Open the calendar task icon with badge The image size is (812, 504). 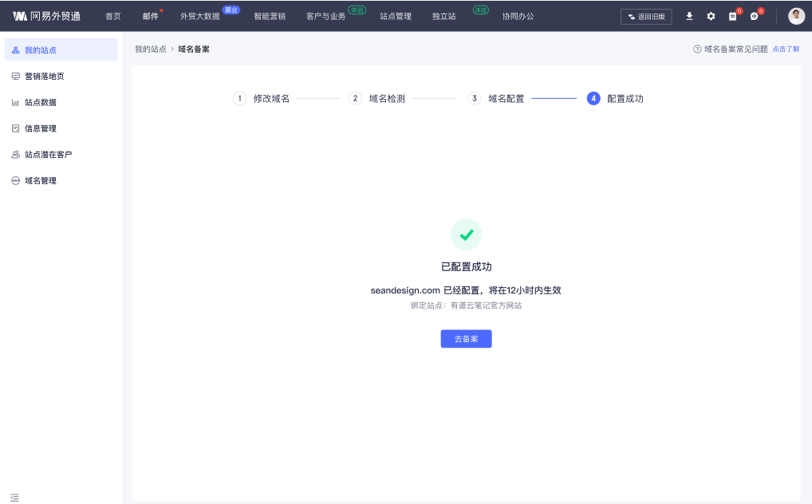pyautogui.click(x=732, y=16)
